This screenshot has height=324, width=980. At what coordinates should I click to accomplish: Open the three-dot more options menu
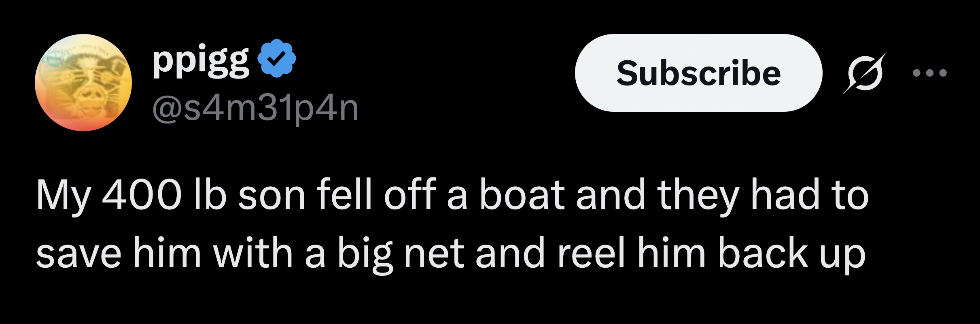tap(929, 73)
